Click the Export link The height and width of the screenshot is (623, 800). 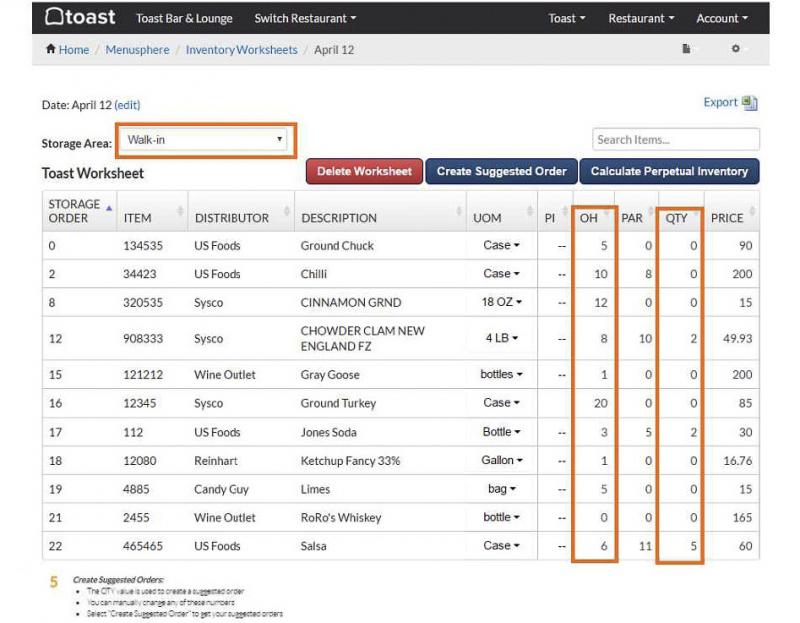click(720, 102)
